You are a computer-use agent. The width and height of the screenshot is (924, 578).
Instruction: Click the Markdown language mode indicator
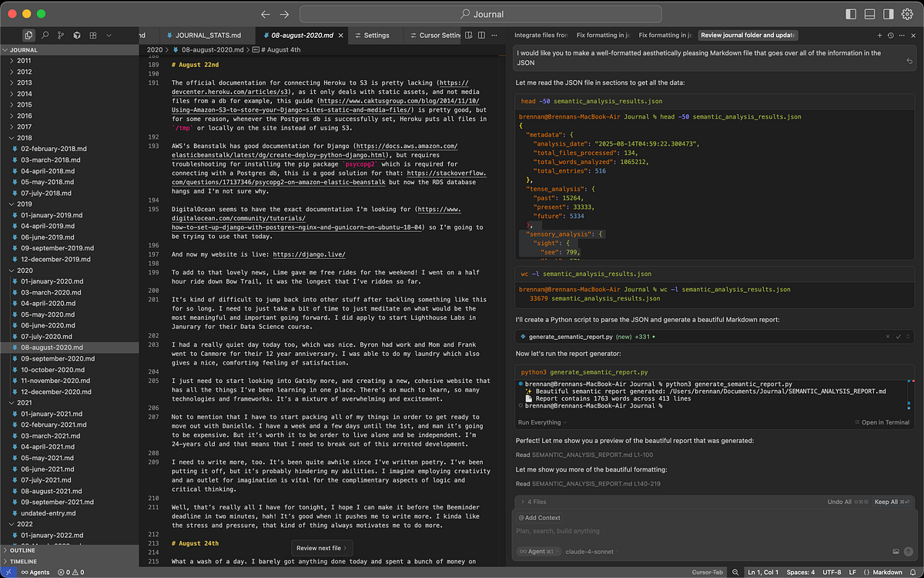click(x=885, y=573)
